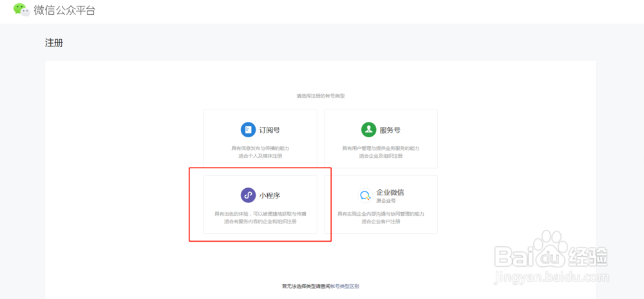Click 具有出色的体验 description line
This screenshot has width=644, height=299.
tap(260, 214)
